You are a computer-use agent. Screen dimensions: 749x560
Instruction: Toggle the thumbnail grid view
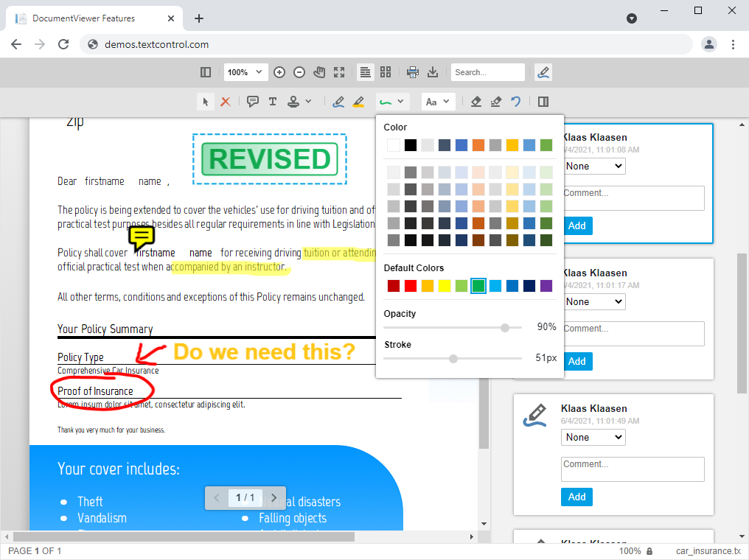click(385, 72)
